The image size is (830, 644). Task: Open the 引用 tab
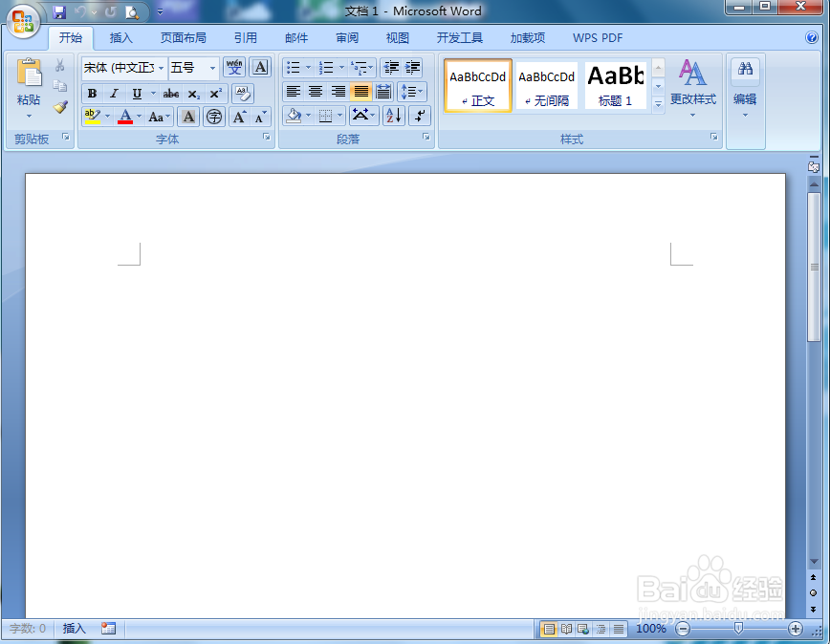coord(245,38)
